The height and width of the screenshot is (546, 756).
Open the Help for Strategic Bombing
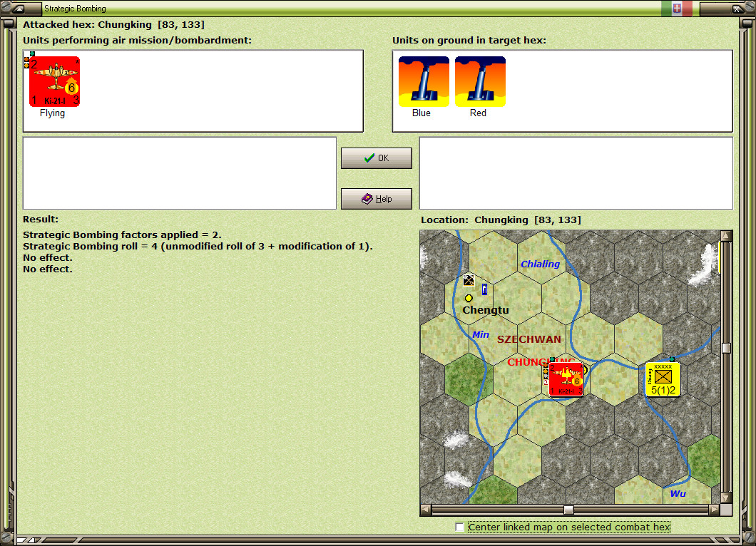377,199
